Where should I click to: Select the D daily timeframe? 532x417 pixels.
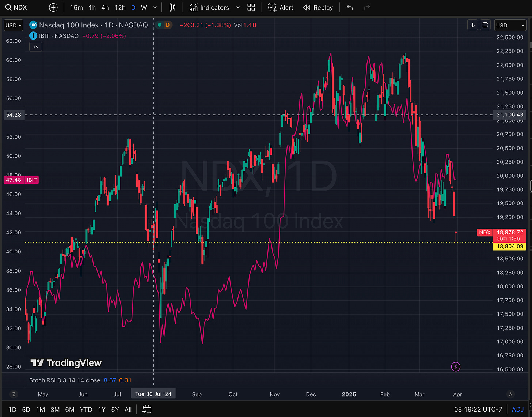coord(133,7)
